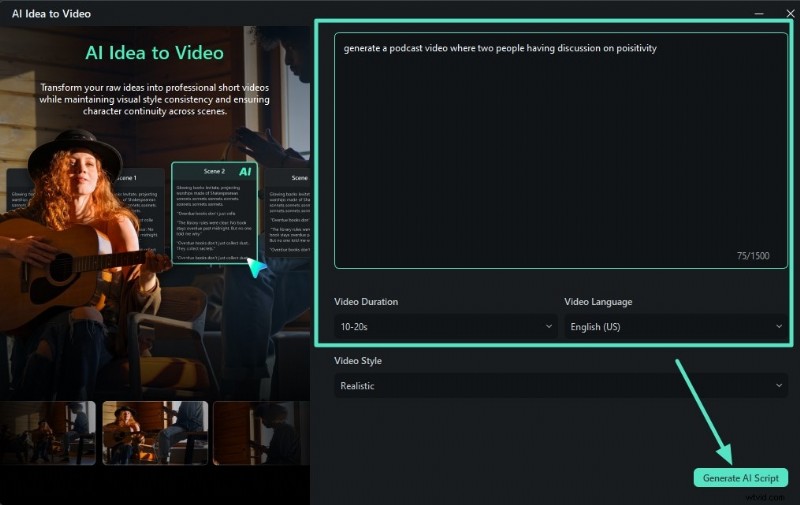This screenshot has height=505, width=800.
Task: Click the teal cursor arrow near Scene 2
Action: coord(256,267)
